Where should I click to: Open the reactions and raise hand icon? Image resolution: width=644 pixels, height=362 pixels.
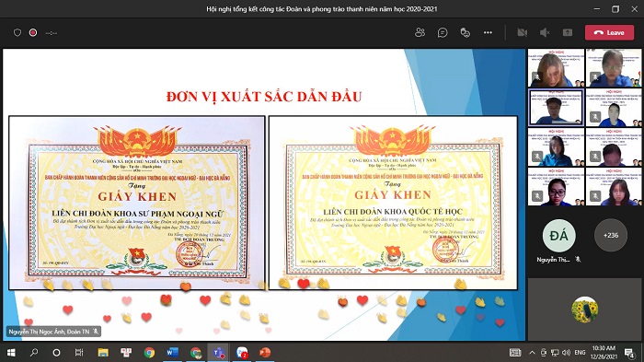click(x=465, y=32)
